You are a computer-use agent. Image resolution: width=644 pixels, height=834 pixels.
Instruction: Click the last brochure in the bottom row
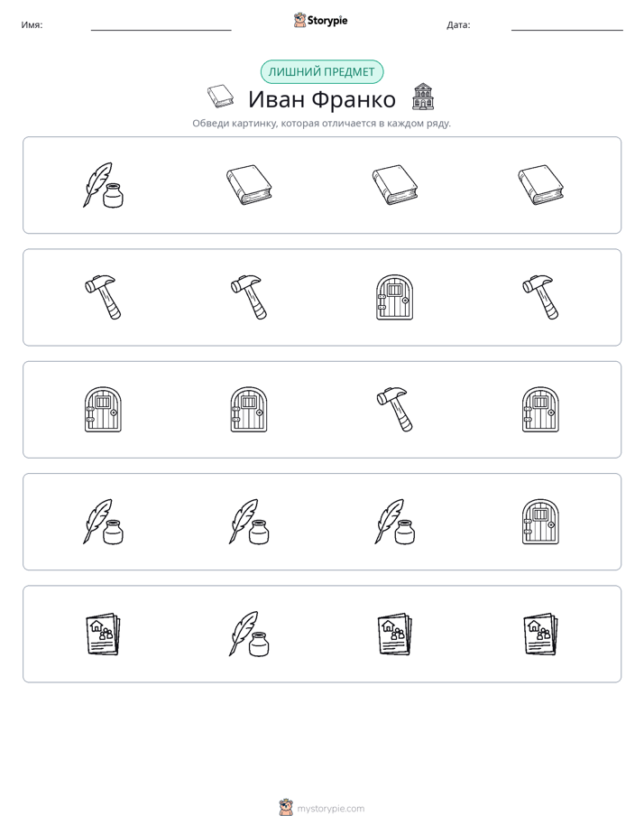click(540, 634)
